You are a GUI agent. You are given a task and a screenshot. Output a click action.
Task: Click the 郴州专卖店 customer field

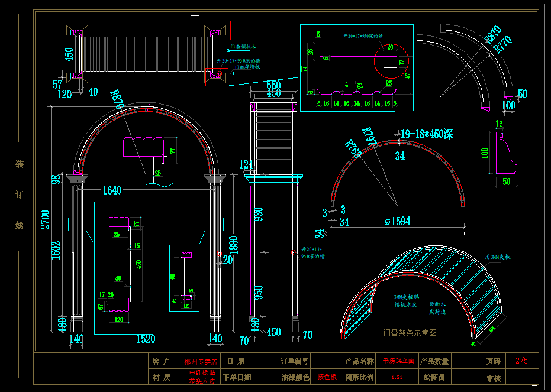pos(201,361)
